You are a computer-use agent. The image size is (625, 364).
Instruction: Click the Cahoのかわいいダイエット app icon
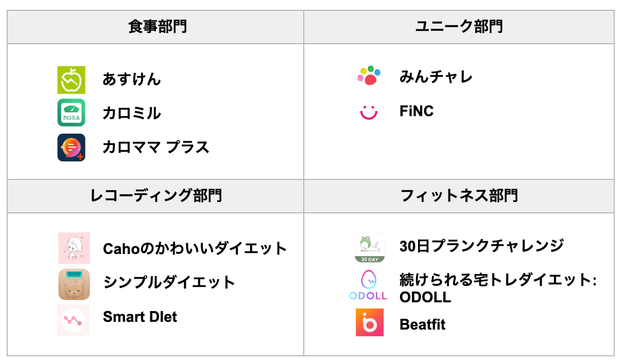point(74,248)
